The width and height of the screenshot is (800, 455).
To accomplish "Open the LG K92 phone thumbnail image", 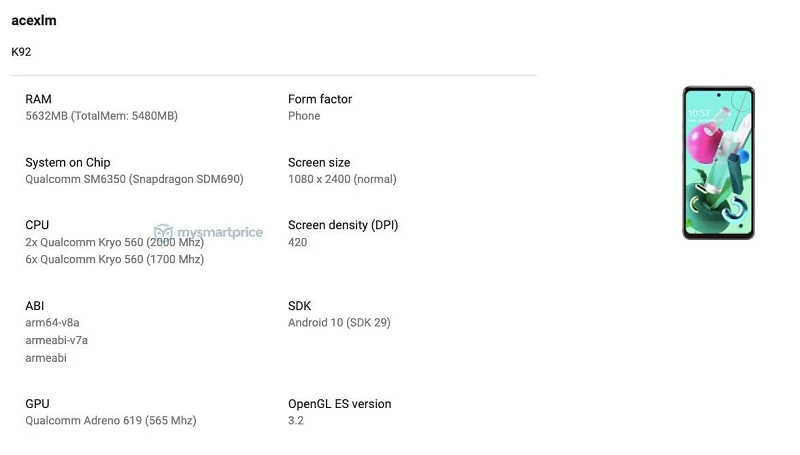I will pos(718,163).
